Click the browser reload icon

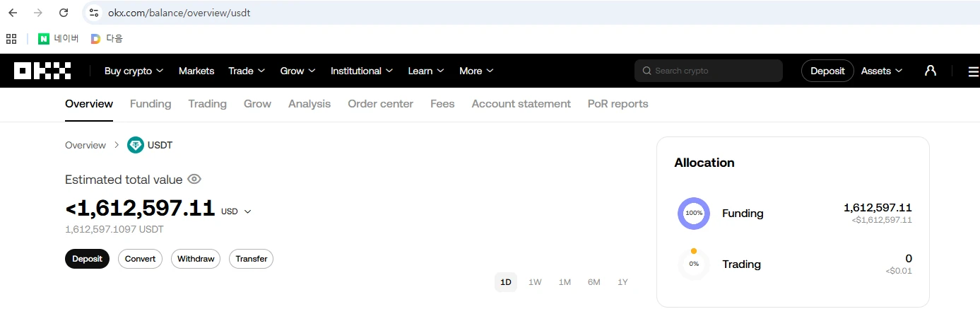(x=64, y=13)
